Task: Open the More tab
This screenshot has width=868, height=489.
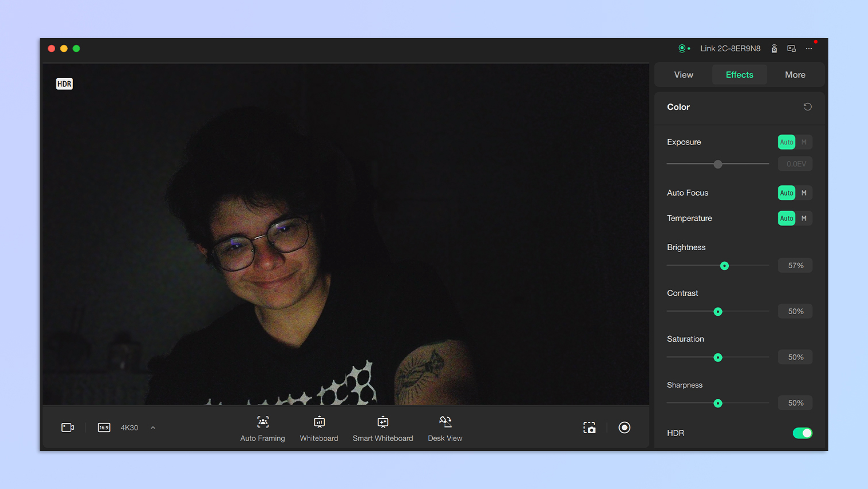Action: (795, 75)
